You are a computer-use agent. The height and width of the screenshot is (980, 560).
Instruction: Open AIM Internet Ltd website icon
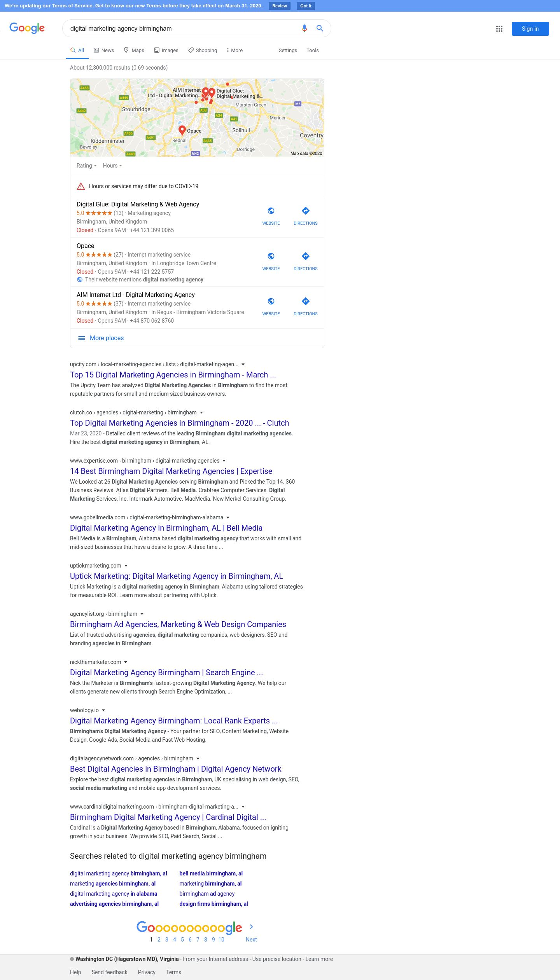(x=271, y=301)
